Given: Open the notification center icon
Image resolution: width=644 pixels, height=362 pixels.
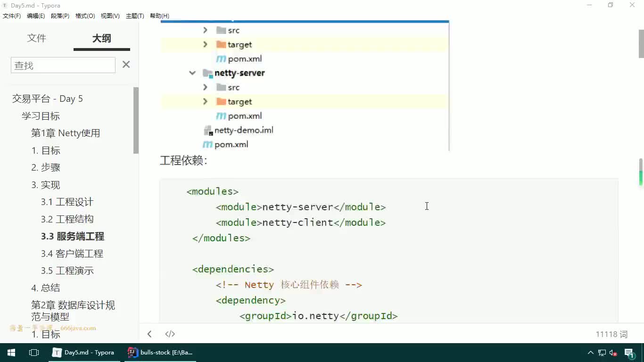Looking at the screenshot, I should [630, 353].
